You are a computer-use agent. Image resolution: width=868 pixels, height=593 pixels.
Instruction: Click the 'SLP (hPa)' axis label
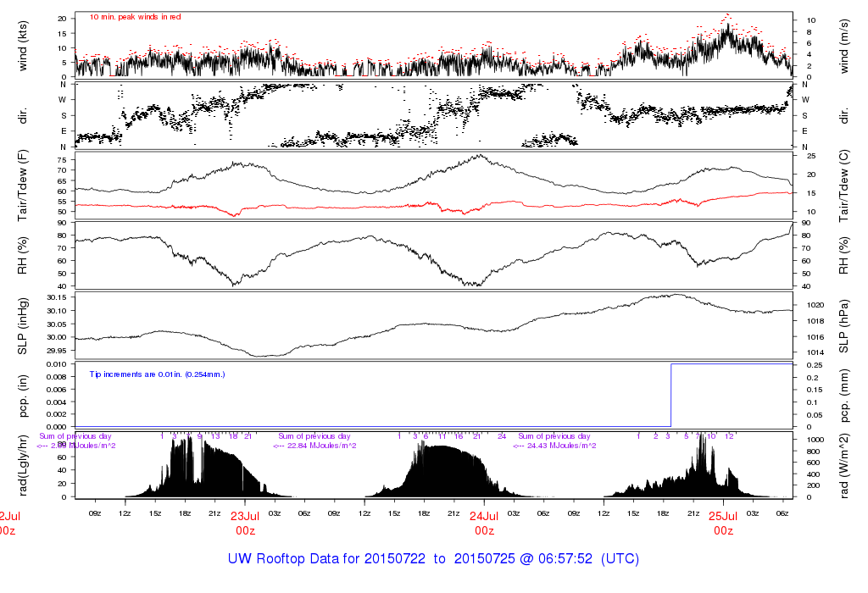point(843,326)
